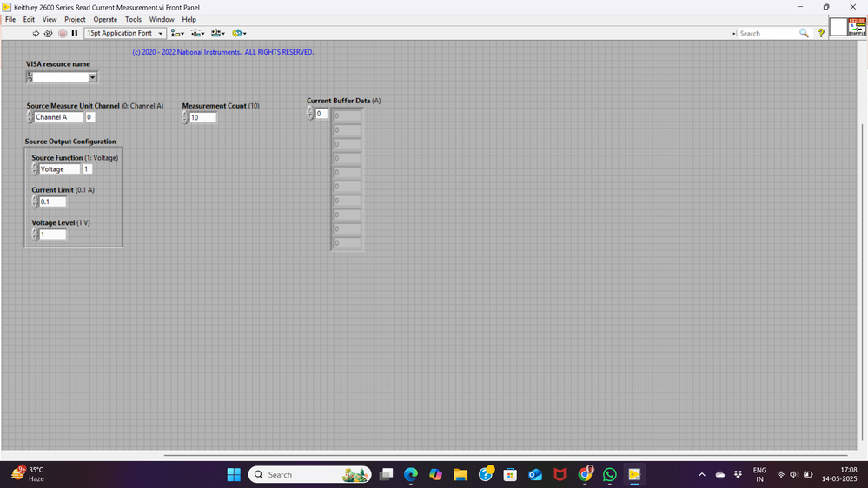Click first Current Buffer Data array element

[347, 116]
